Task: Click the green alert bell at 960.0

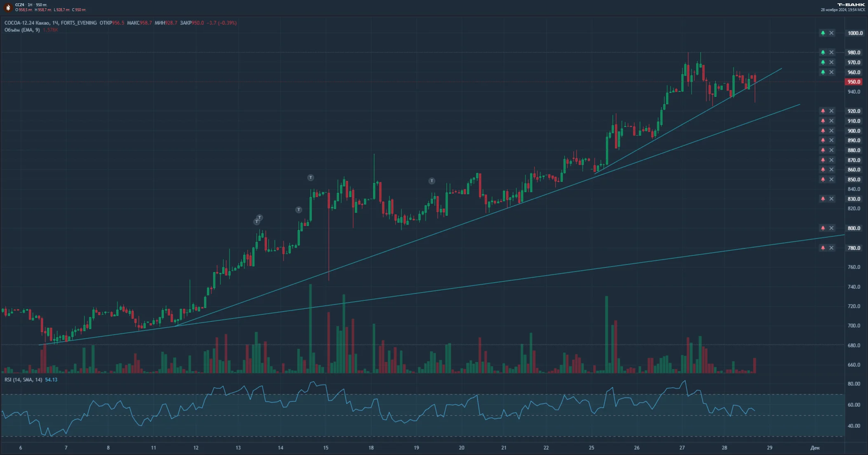Action: point(823,72)
